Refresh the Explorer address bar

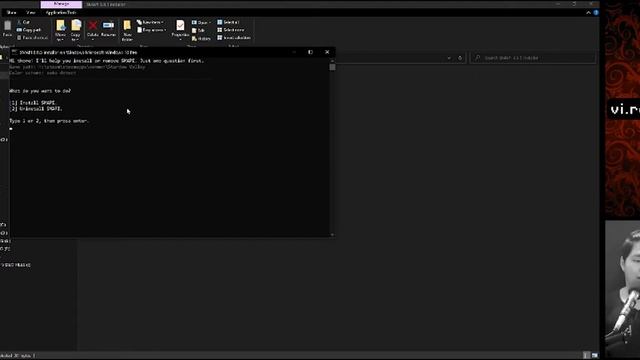460,58
